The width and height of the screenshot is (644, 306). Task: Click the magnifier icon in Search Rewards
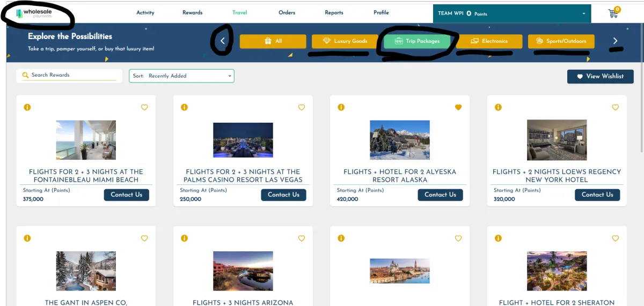coord(25,76)
